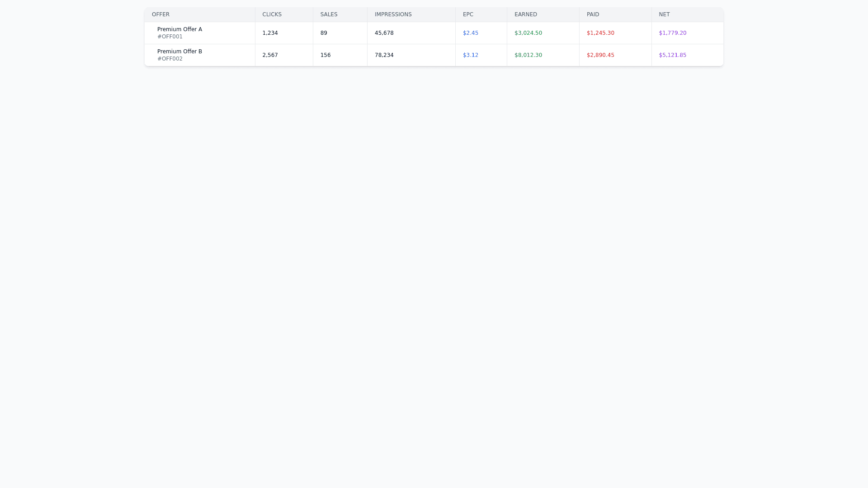The width and height of the screenshot is (868, 488).
Task: Select the $2.45 EPC value
Action: pyautogui.click(x=470, y=33)
